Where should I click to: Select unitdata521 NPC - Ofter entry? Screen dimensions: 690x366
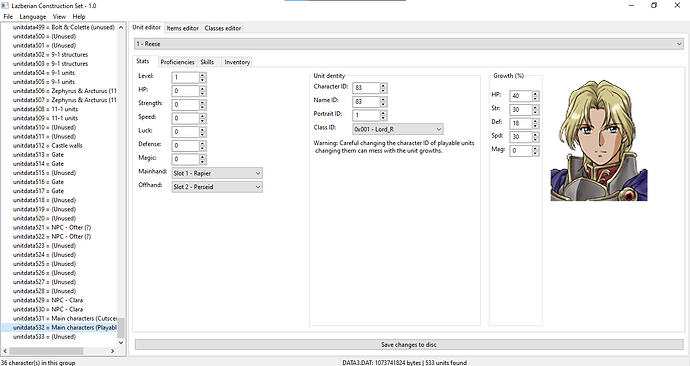51,227
